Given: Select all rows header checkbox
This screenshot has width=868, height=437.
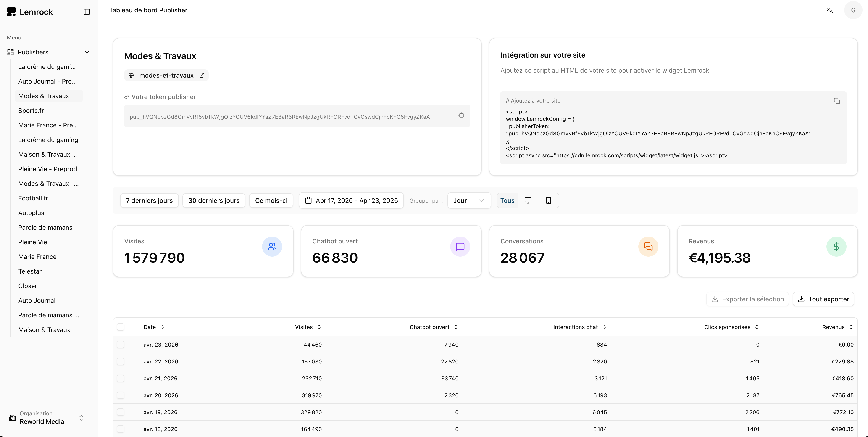Looking at the screenshot, I should (x=121, y=327).
